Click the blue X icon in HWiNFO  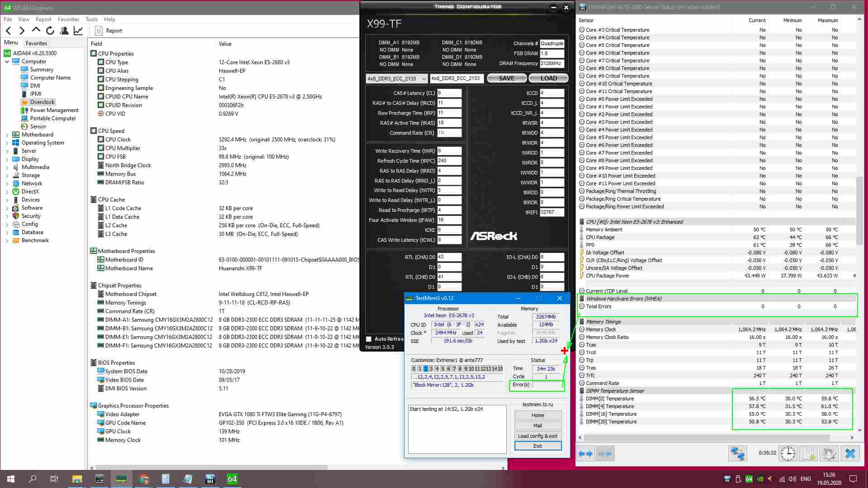point(850,453)
